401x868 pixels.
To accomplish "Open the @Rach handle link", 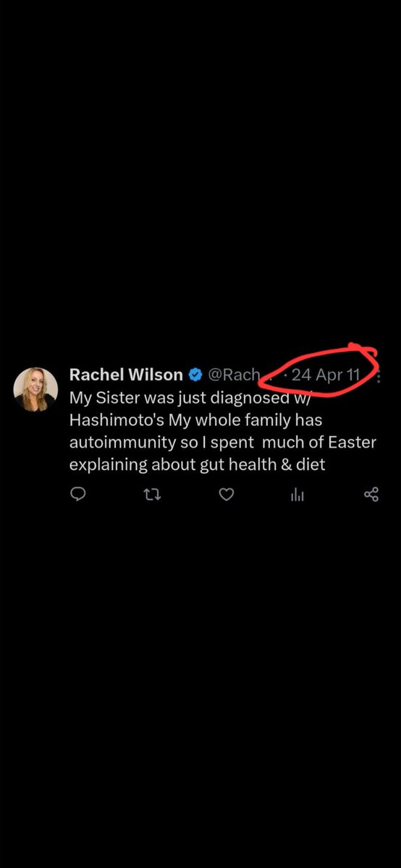I will (234, 375).
